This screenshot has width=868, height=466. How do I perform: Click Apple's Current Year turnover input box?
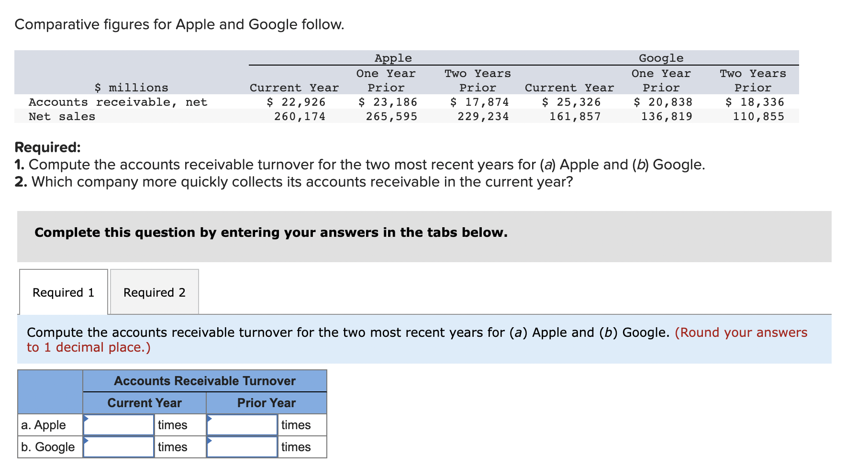click(118, 425)
